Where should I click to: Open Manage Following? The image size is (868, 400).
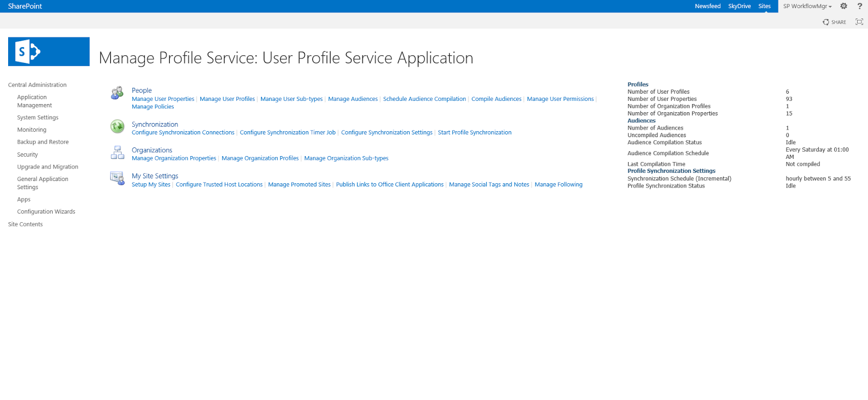559,185
